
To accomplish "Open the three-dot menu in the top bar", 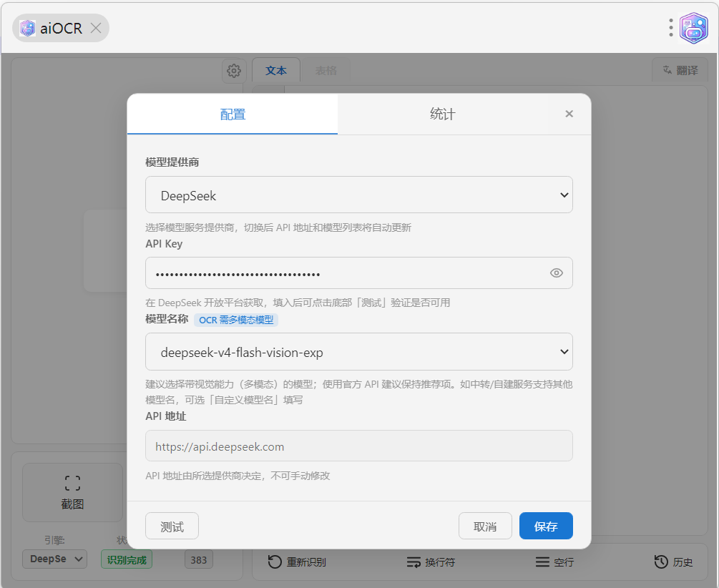I will tap(671, 28).
